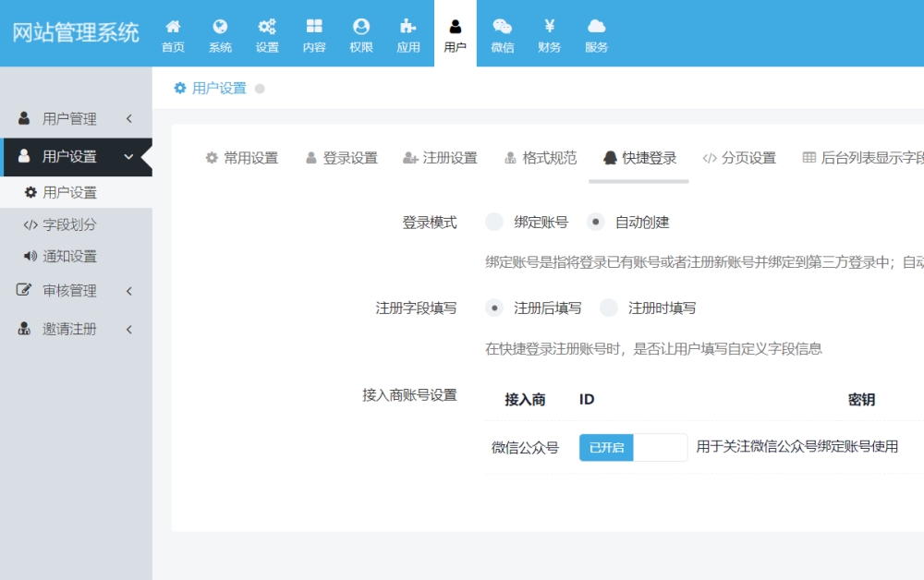924x580 pixels.
Task: Click the person icon on 登录设置 tab
Action: pyautogui.click(x=311, y=158)
